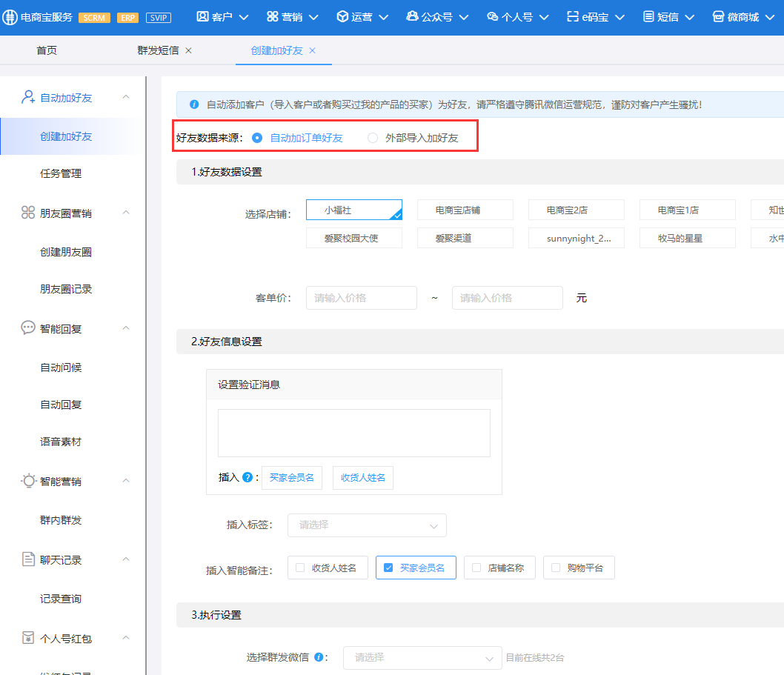Select the sunnynight_2... store option
Viewport: 784px width, 675px height.
pos(576,238)
